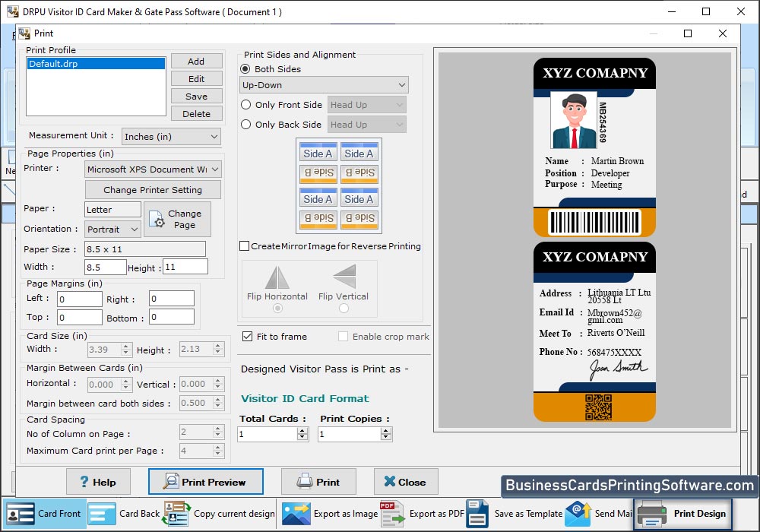This screenshot has width=760, height=532.
Task: Open the Card Back view icon
Action: (101, 514)
